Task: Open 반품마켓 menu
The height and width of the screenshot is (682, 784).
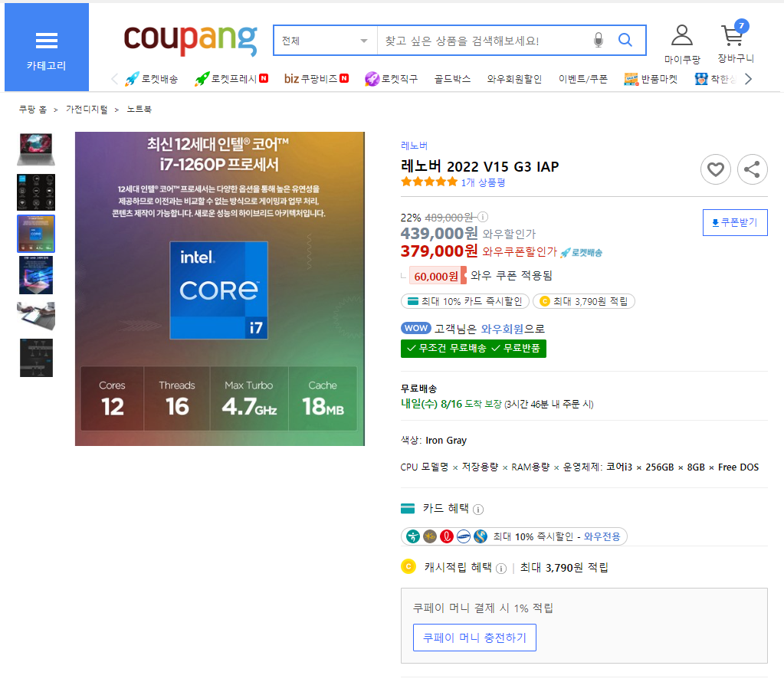Action: [651, 79]
